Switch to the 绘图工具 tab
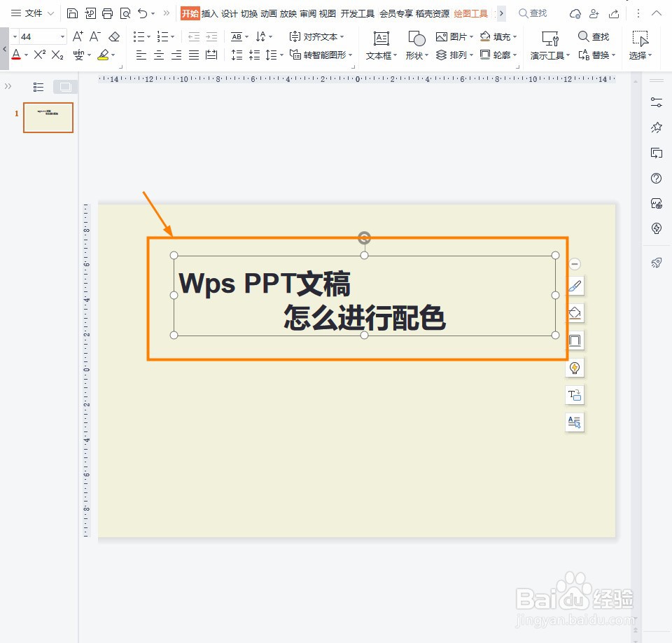 point(470,14)
